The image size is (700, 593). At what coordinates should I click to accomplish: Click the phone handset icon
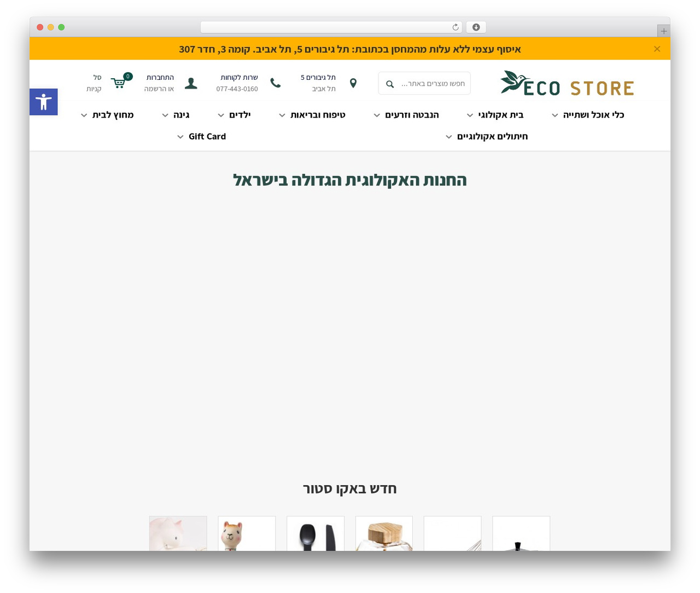pos(276,83)
